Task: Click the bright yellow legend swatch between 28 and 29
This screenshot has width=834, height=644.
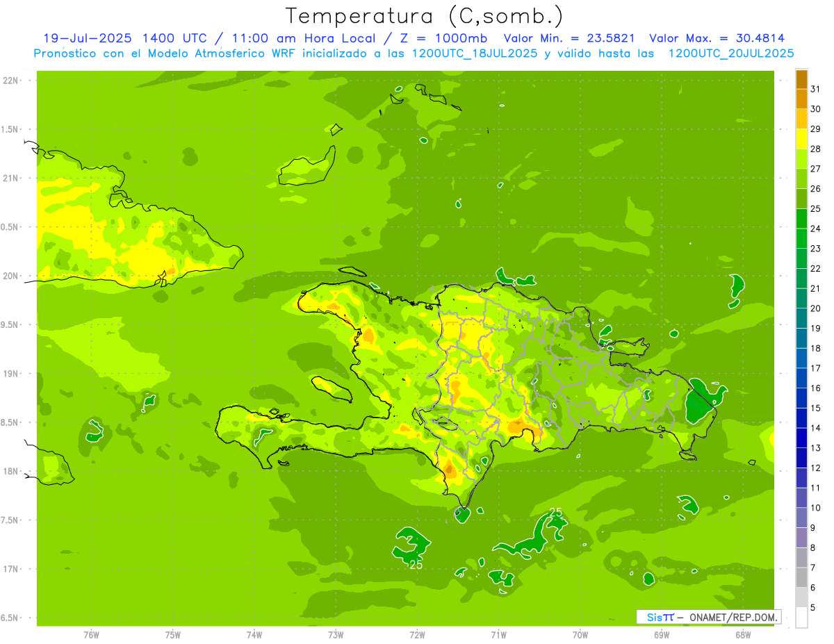Action: [x=801, y=139]
